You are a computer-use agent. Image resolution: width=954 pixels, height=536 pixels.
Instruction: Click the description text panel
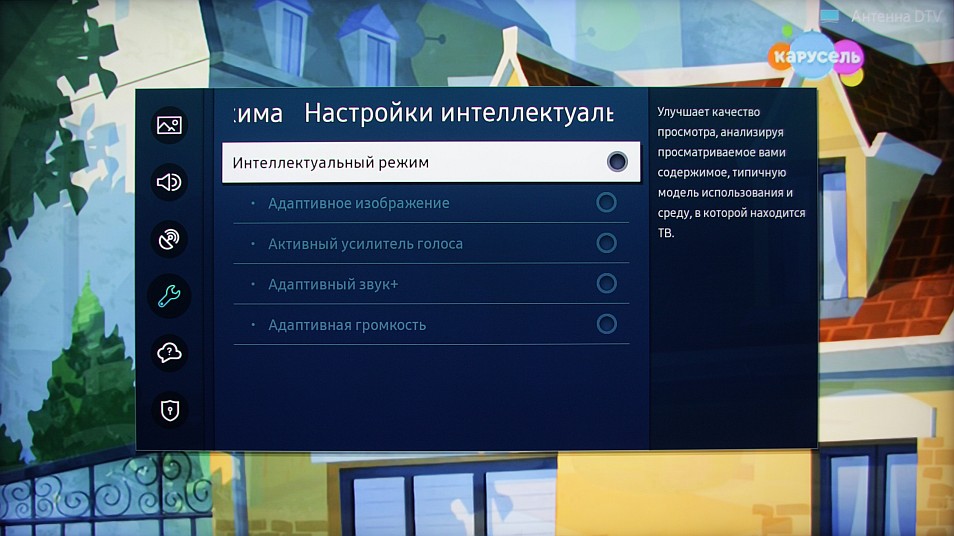(x=731, y=172)
